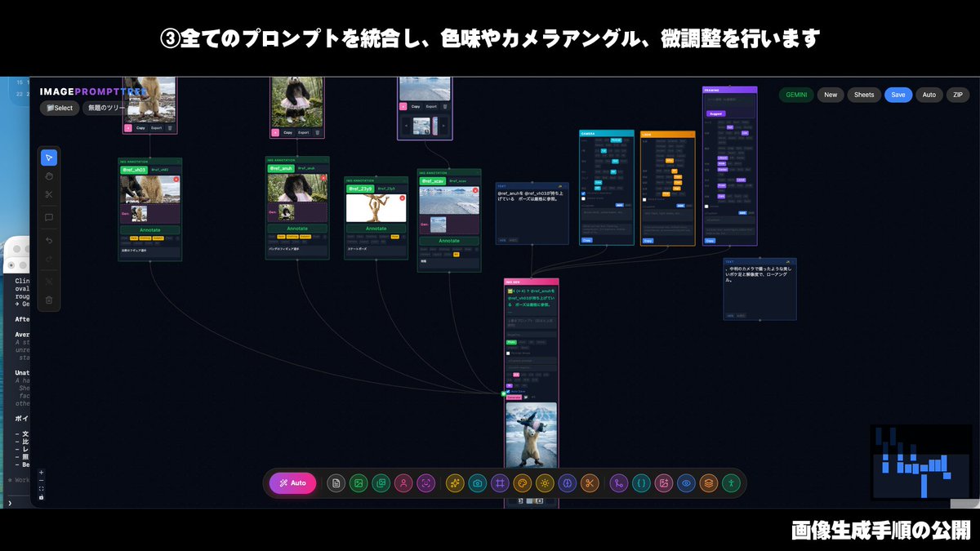Click the curly braces icon in the bottom toolbar
This screenshot has height=551, width=980.
[642, 483]
